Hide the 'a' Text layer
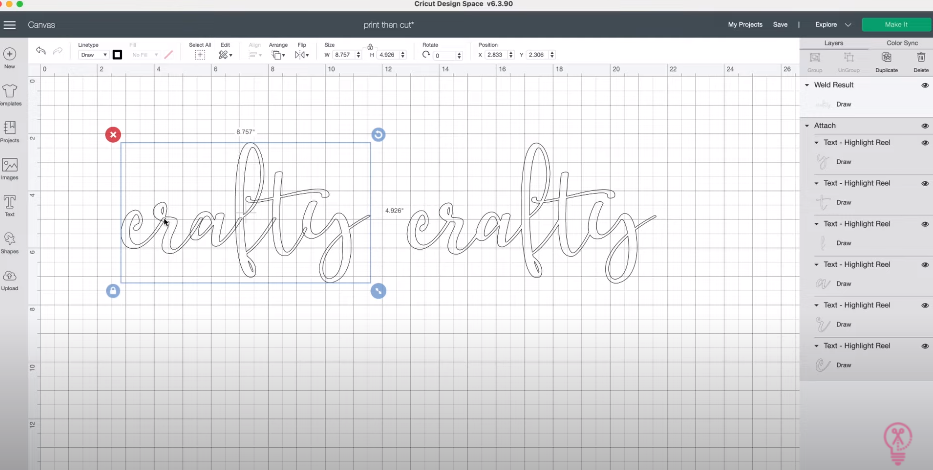The width and height of the screenshot is (933, 470). 925,265
